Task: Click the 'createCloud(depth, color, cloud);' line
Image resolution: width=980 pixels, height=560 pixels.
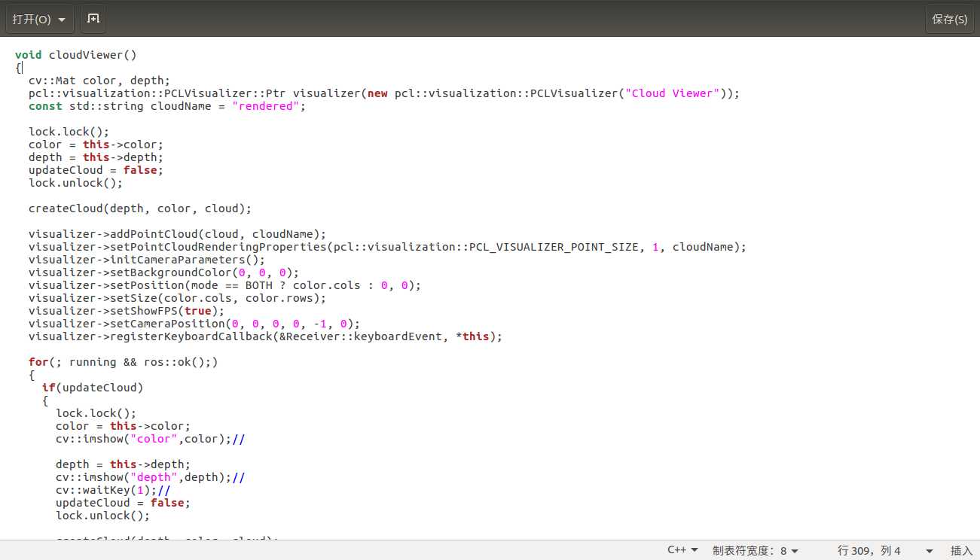Action: [x=140, y=208]
